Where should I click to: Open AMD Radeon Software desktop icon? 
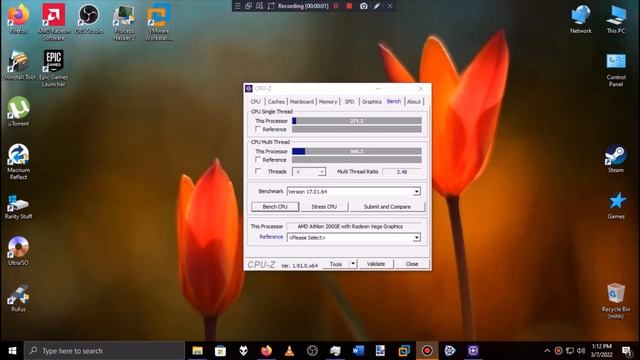pos(53,21)
